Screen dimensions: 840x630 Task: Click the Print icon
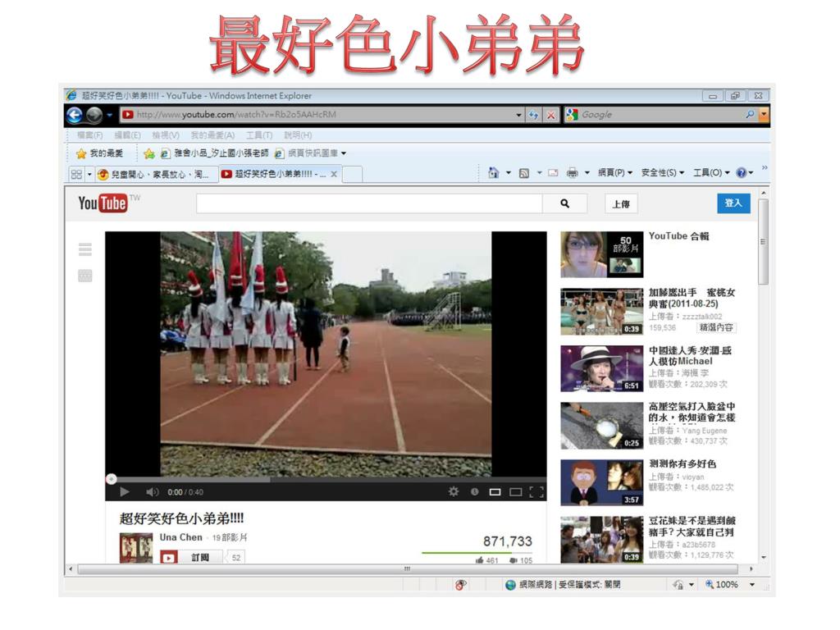572,172
